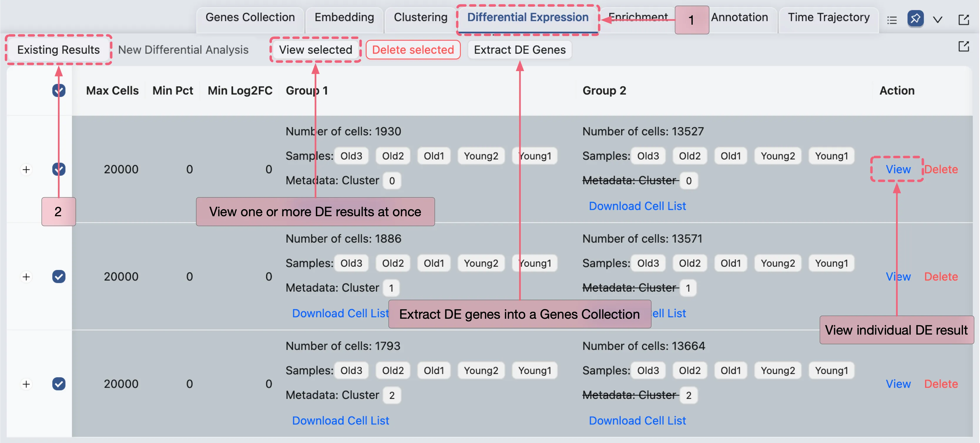Open the chevron dropdown in top bar
980x443 pixels.
click(937, 20)
